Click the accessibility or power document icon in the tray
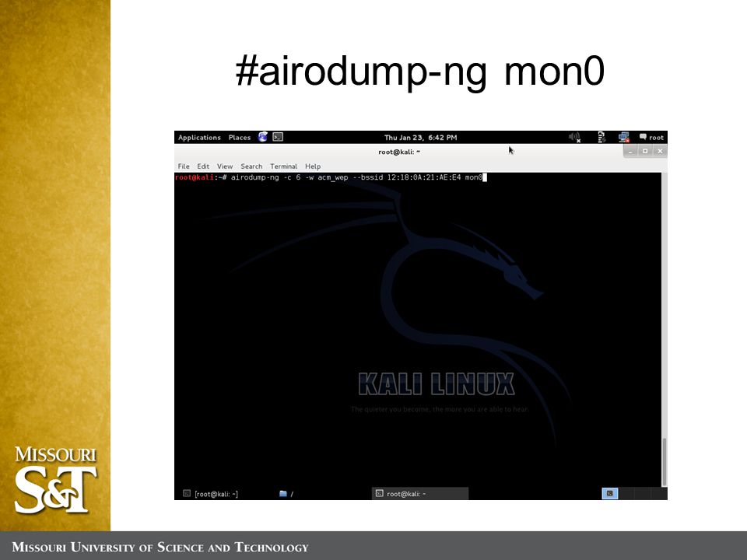747x560 pixels. (601, 137)
